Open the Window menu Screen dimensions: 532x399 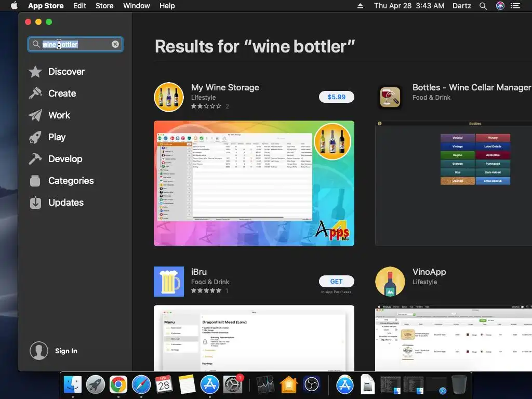[137, 6]
